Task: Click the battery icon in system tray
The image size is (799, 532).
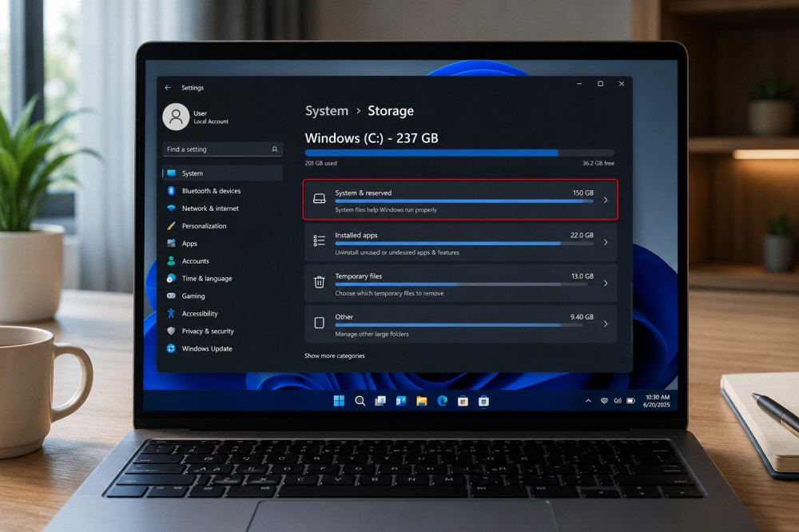Action: click(x=631, y=401)
